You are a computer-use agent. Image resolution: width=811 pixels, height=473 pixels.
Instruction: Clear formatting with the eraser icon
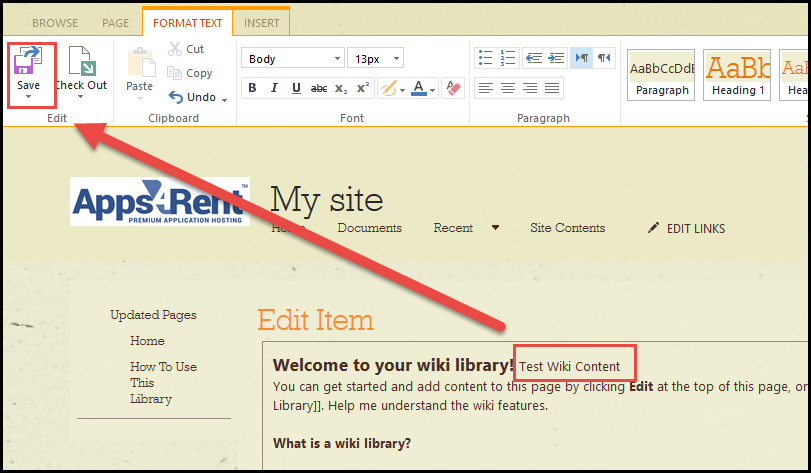click(454, 88)
